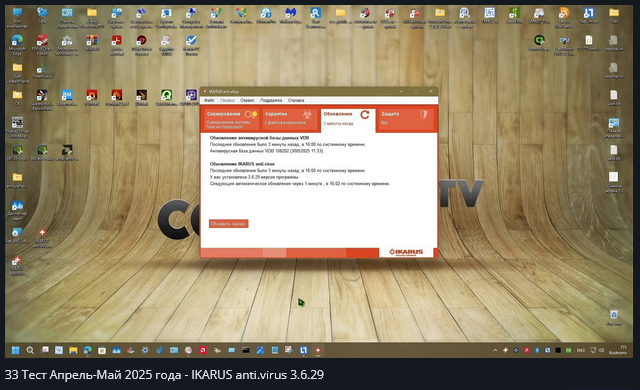Select the Microsoft Edge desktop shortcut

pos(17,45)
